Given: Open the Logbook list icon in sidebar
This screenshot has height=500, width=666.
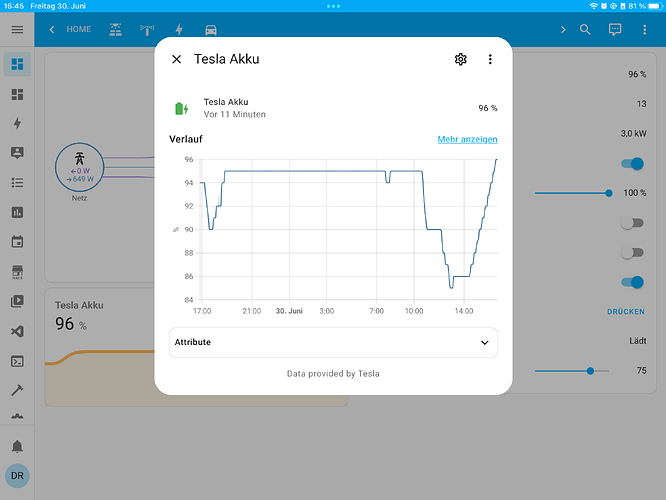Looking at the screenshot, I should [x=17, y=183].
